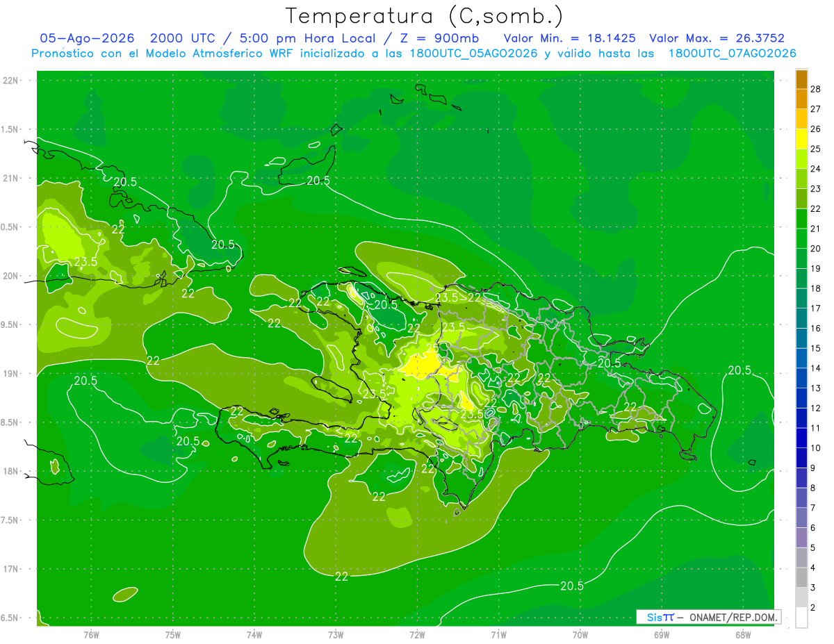The height and width of the screenshot is (644, 834).
Task: Click the lime swatch between 24 and 25
Action: (x=801, y=159)
